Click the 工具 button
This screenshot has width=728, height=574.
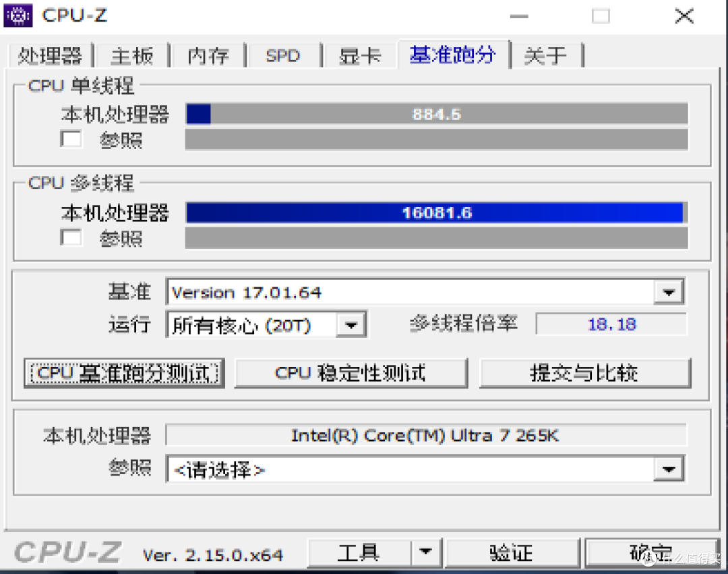coord(359,552)
